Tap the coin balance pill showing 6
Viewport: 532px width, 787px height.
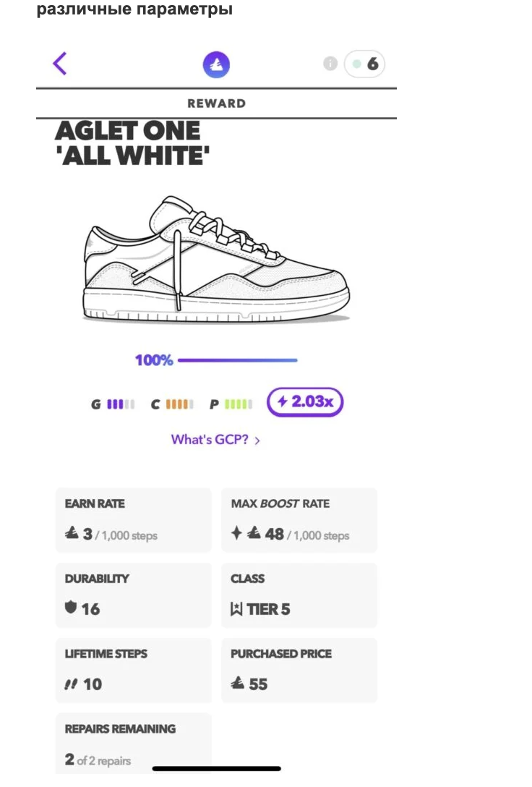(365, 64)
